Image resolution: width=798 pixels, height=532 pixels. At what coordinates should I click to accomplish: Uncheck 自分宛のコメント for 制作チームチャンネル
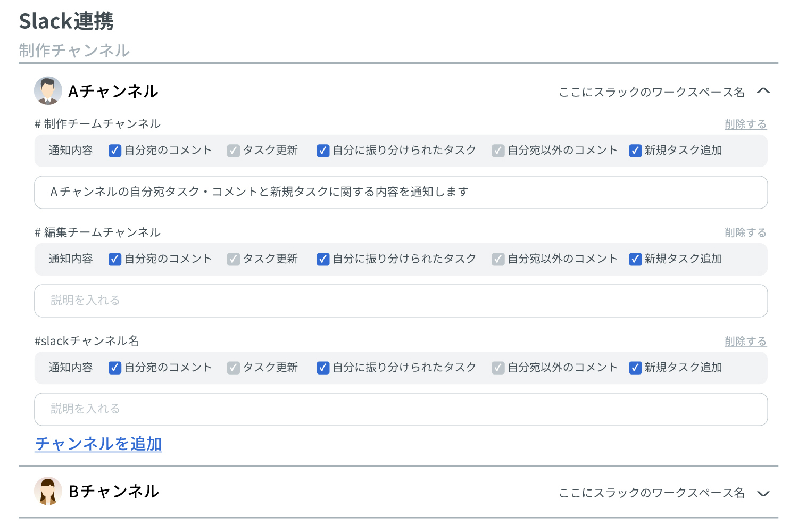point(114,151)
